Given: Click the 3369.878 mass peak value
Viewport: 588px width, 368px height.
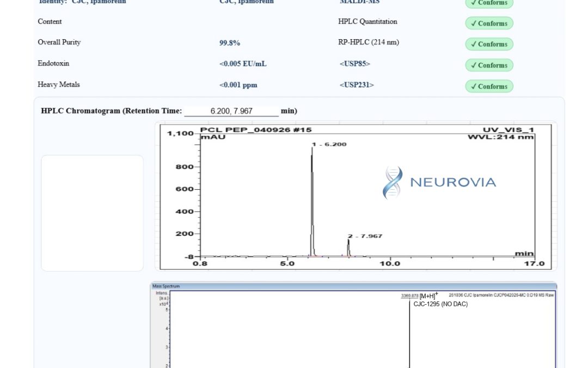Looking at the screenshot, I should pyautogui.click(x=409, y=296).
